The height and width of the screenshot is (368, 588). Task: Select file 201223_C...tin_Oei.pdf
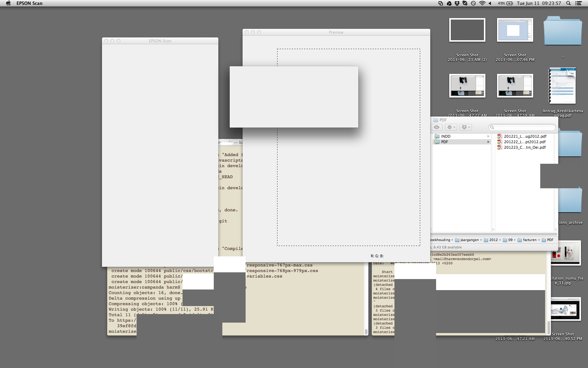pos(525,148)
